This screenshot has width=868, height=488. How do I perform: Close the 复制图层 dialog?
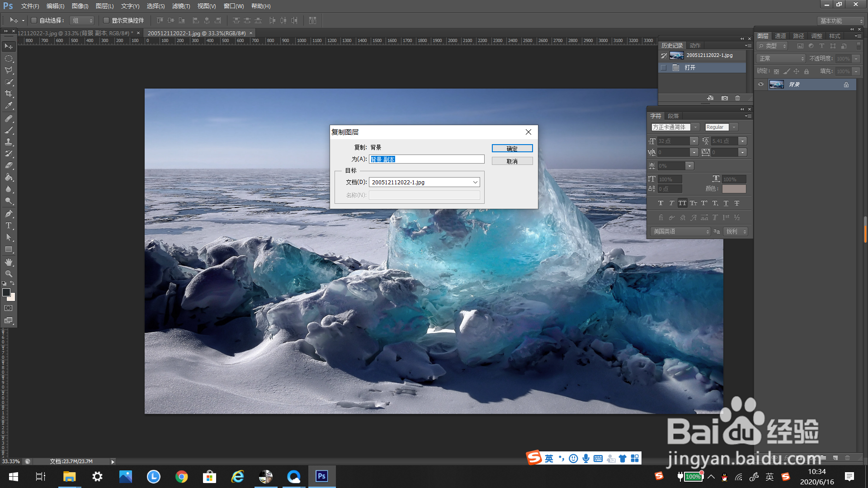click(528, 132)
